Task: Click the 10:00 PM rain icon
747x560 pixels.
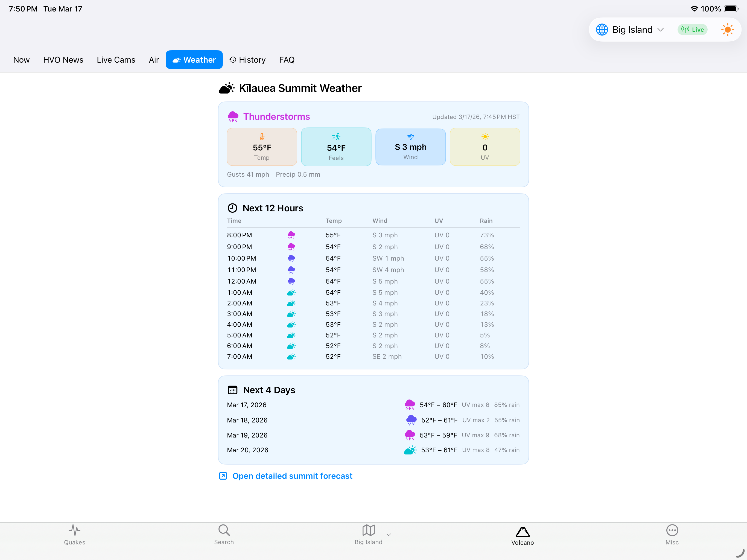Action: 291,258
